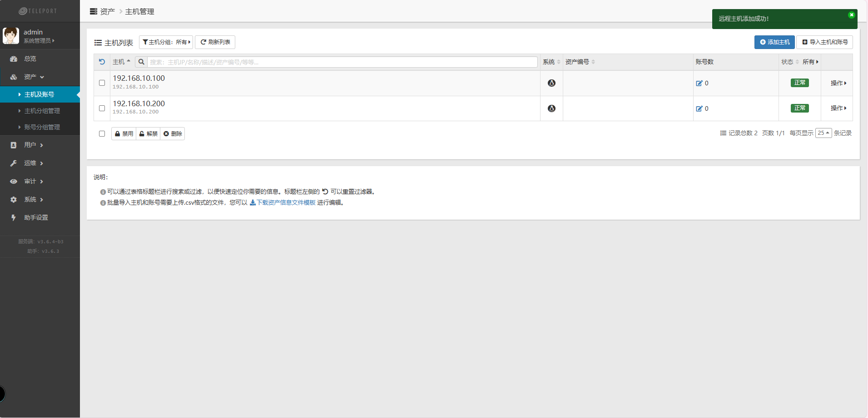The image size is (868, 418).
Task: Check the box for host 192.168.10.100
Action: tap(102, 83)
